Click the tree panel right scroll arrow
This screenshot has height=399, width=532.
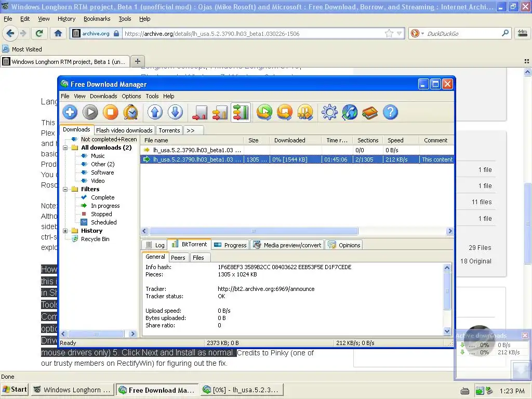(x=132, y=334)
